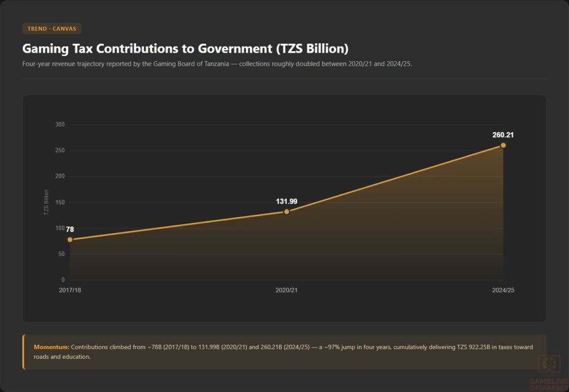
Task: Click the 2020/21 x-axis label
Action: pos(286,290)
